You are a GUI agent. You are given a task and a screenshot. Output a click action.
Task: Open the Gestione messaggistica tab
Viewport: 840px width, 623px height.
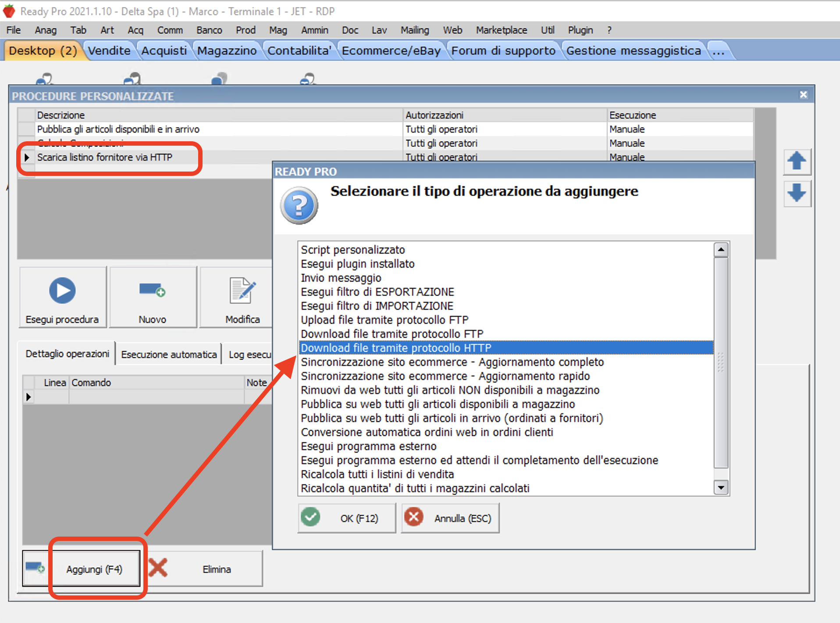634,50
